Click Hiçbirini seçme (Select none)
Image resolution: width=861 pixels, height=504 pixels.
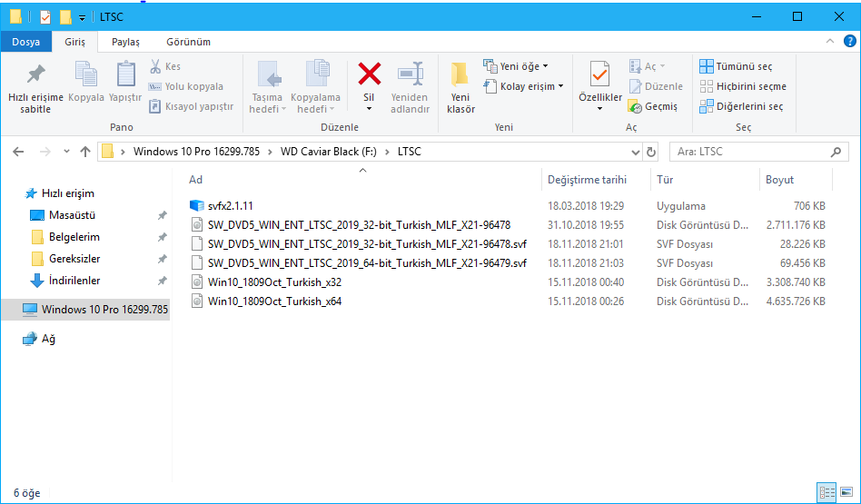click(743, 86)
